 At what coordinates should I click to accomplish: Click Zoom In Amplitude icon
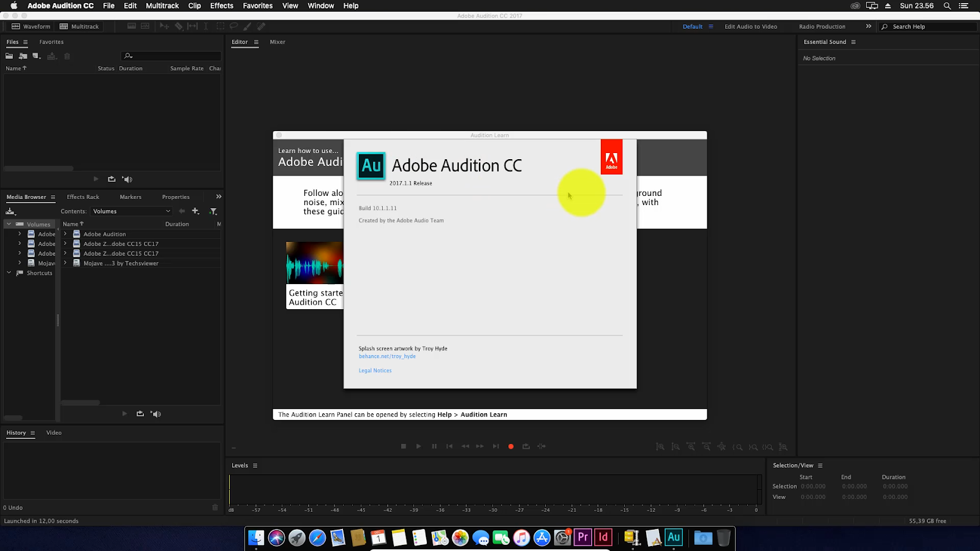[x=660, y=447]
